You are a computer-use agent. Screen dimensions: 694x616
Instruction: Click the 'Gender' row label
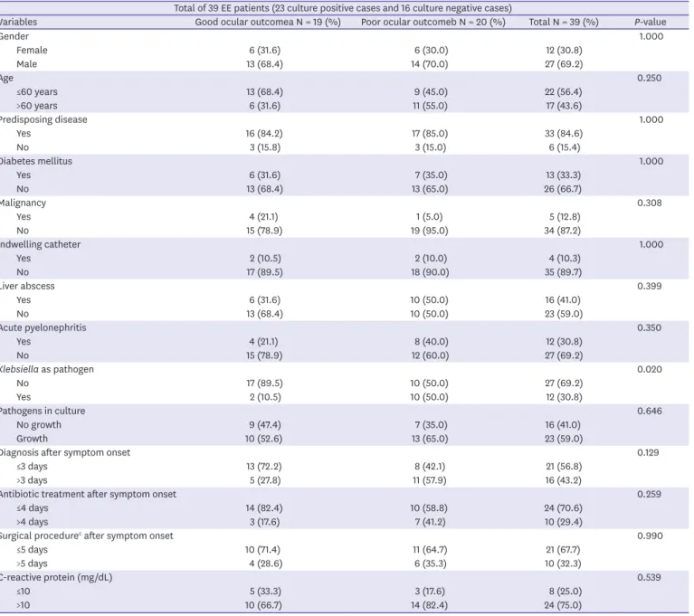14,36
